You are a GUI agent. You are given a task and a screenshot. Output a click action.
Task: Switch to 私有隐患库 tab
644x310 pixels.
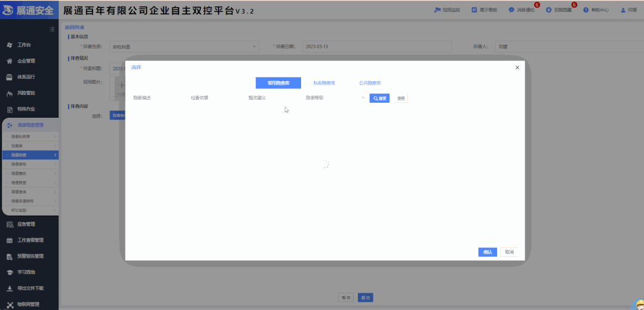point(324,83)
